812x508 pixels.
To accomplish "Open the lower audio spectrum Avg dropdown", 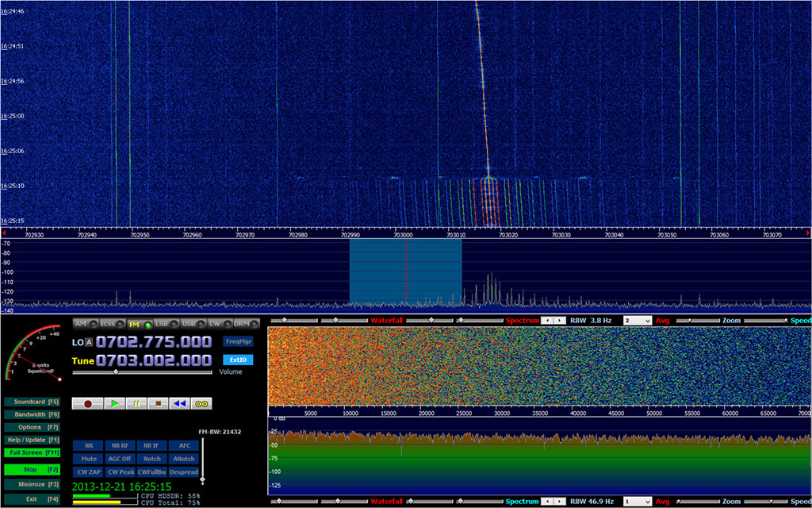I will 638,502.
